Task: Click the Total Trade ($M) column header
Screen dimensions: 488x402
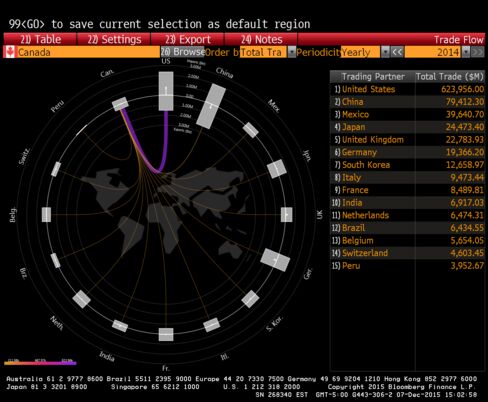Action: click(x=450, y=77)
